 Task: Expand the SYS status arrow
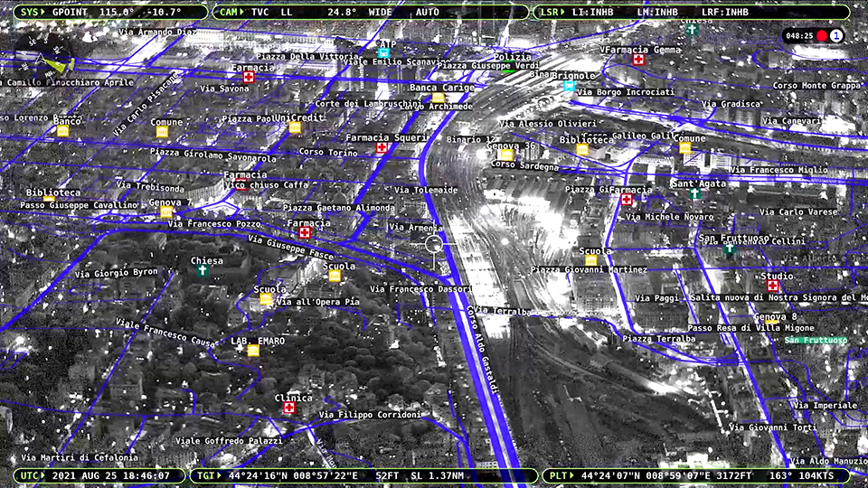click(45, 13)
